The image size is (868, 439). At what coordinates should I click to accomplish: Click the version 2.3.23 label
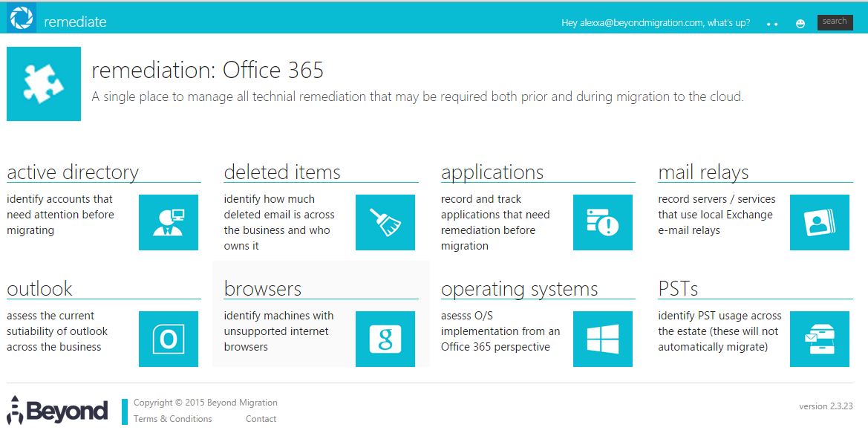(x=826, y=406)
